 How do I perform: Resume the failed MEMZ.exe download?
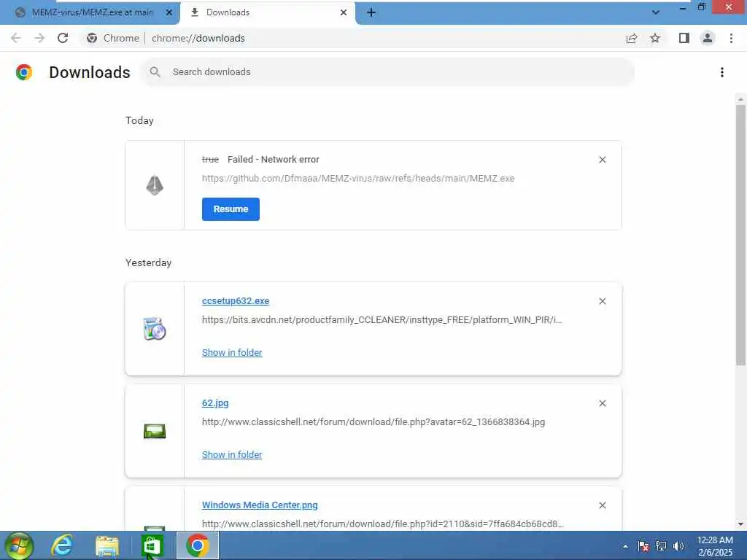point(231,209)
